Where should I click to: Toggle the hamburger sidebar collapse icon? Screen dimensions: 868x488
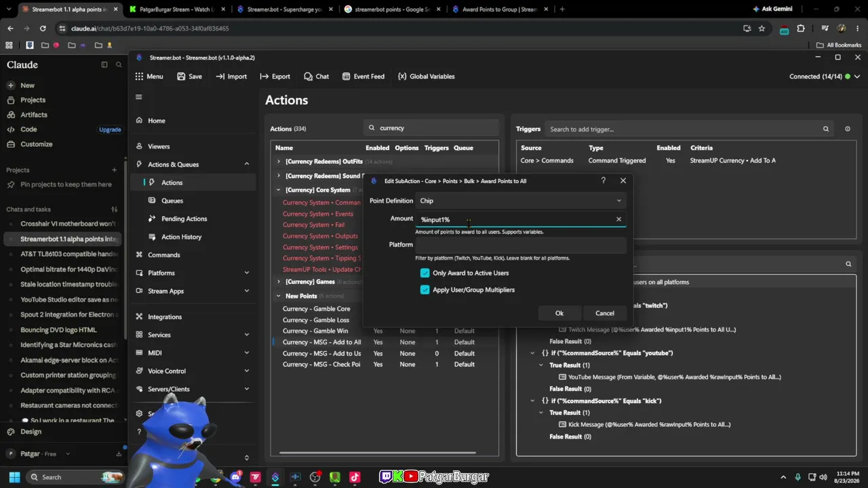pos(138,97)
